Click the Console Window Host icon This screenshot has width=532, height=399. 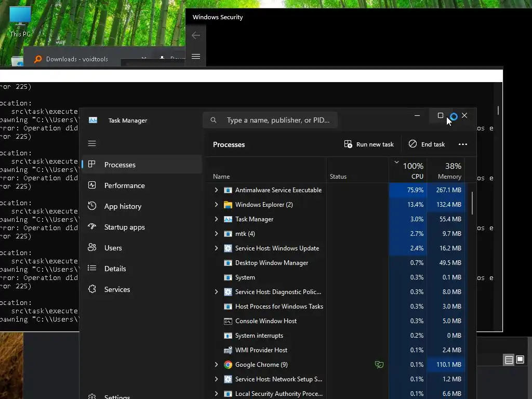228,321
